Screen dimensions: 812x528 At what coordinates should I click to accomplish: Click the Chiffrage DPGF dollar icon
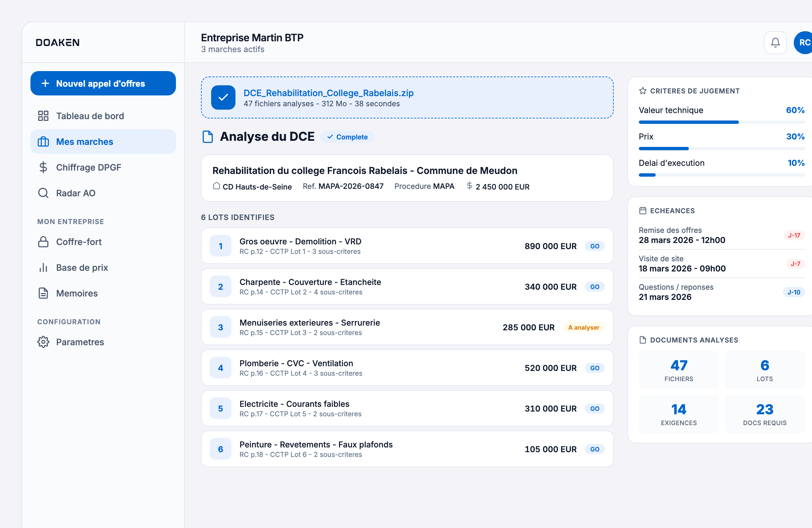pyautogui.click(x=43, y=167)
